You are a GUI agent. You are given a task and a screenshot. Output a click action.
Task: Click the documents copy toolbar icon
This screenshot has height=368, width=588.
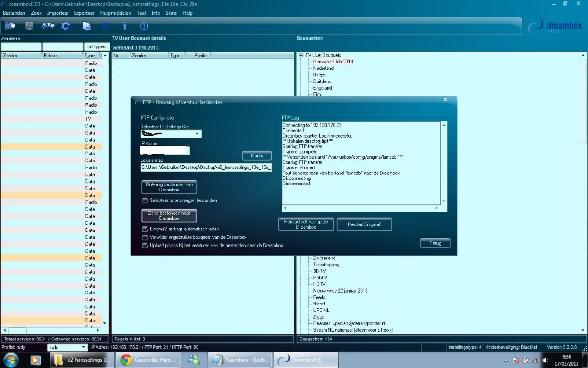tap(86, 26)
